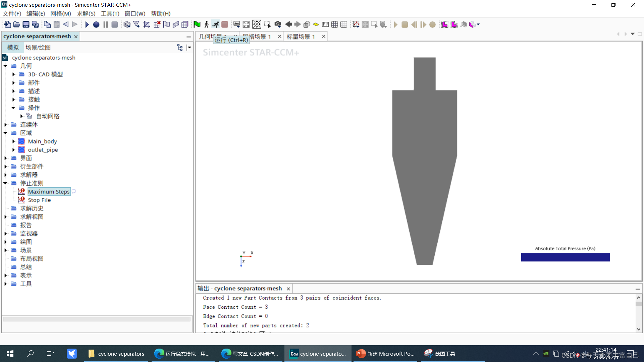Select the Stop File criterion
Screen dimensions: 644x362
click(39, 200)
